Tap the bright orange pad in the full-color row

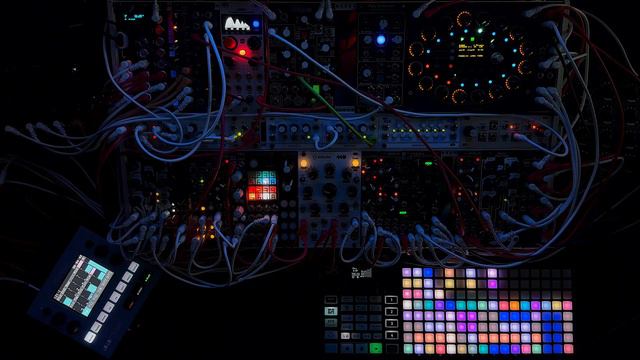(514, 305)
